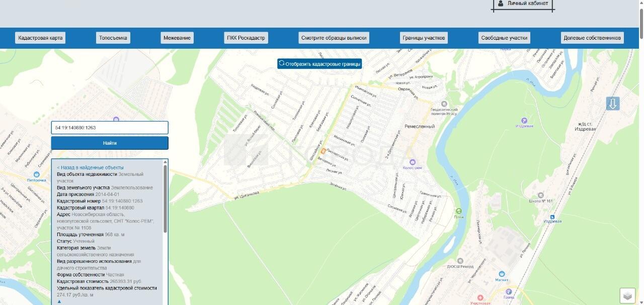Click the Издревая church marker icon
The height and width of the screenshot is (305, 644).
524,120
